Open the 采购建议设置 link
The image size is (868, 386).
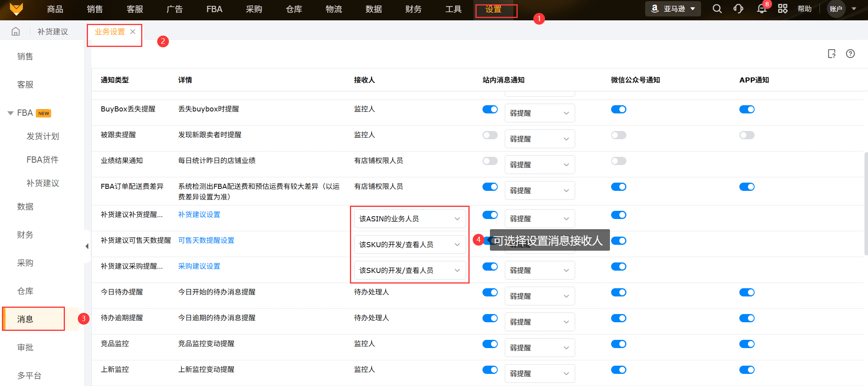pyautogui.click(x=199, y=266)
